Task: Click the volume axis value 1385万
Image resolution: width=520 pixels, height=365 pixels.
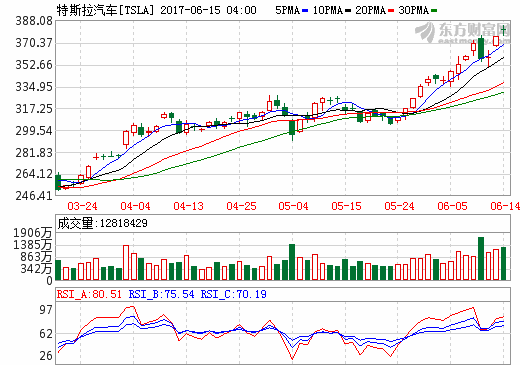Action: [x=33, y=245]
